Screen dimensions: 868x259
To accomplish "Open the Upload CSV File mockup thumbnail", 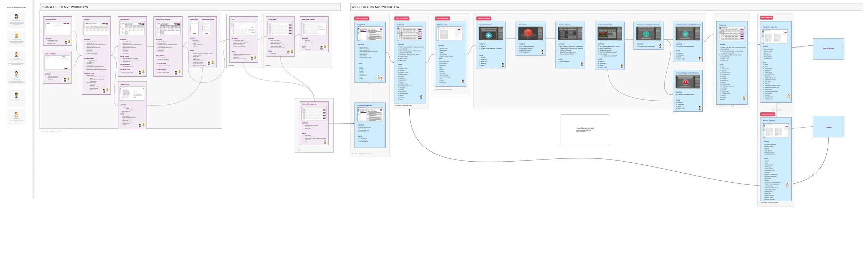I will [x=58, y=63].
